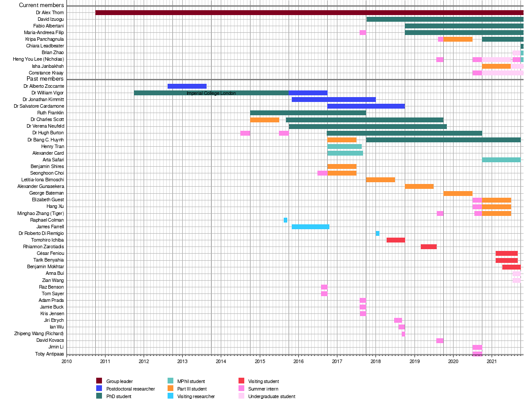This screenshot has height=399, width=532.
Task: Click the Dr Hugh Burton name label
Action: point(48,133)
